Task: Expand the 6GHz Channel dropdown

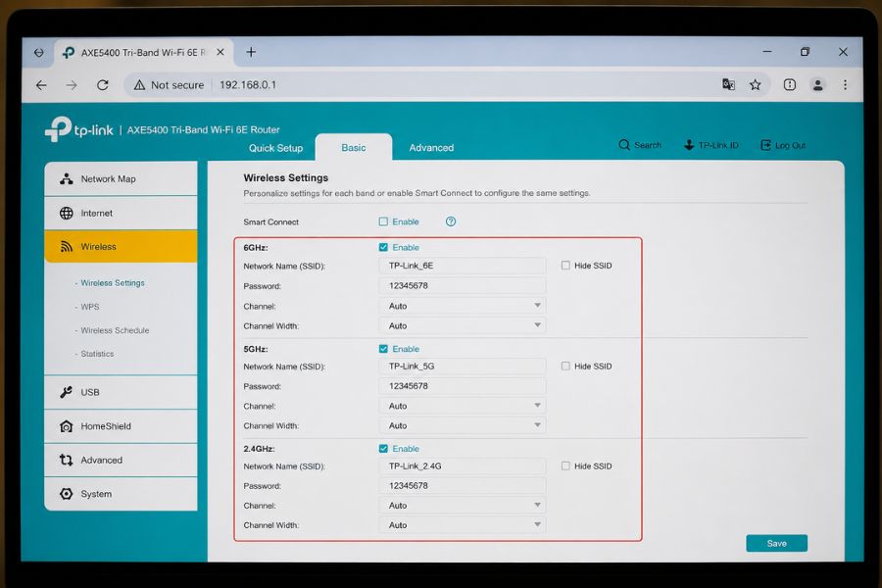Action: (x=463, y=306)
